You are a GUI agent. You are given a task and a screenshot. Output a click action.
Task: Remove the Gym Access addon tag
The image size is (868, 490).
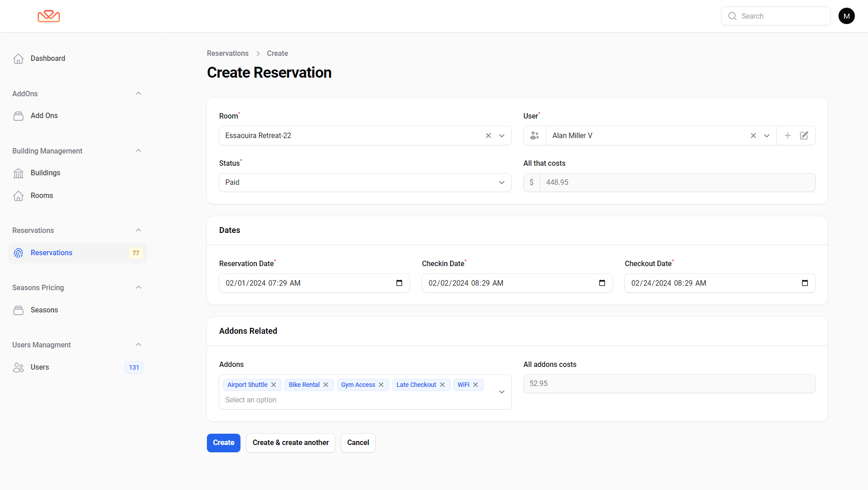381,385
